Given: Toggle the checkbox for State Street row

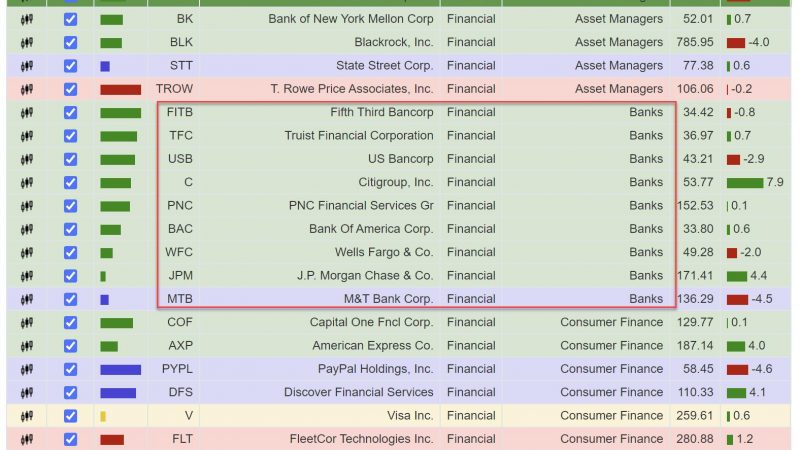Looking at the screenshot, I should 70,66.
